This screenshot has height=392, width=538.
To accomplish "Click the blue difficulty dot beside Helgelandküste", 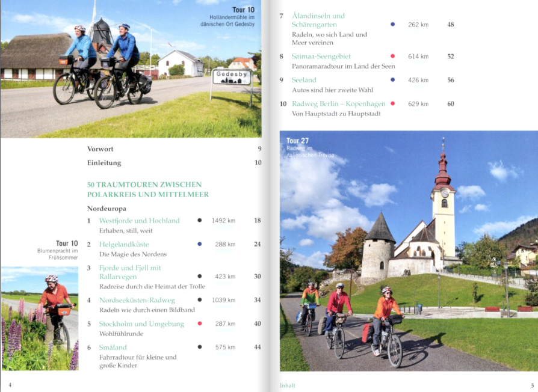I will point(200,244).
